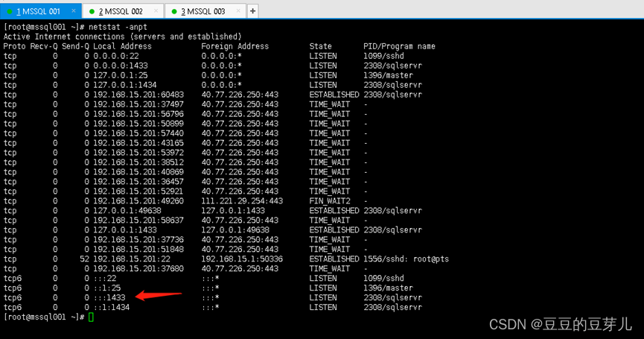Viewport: 644px width, 339px height.
Task: Click local address 127.0.0.1:1434
Action: (x=125, y=85)
